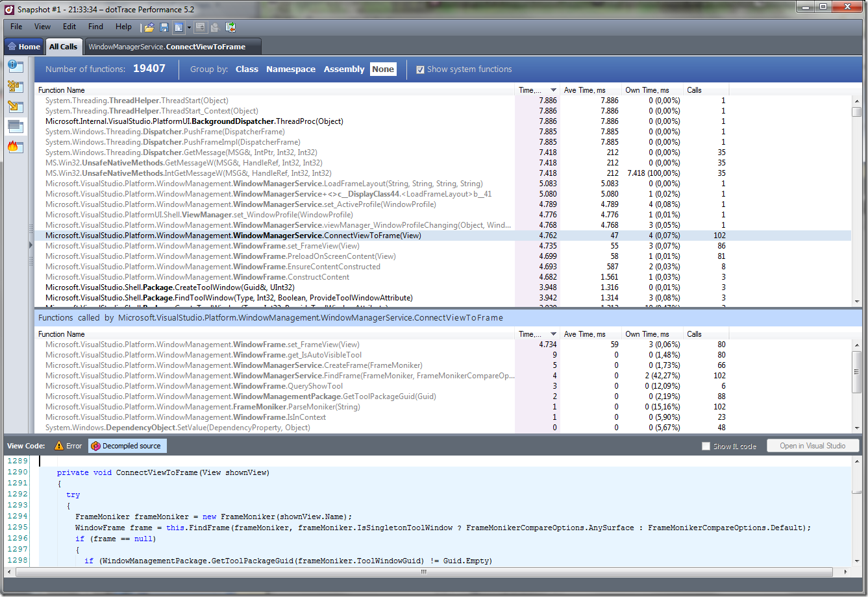The width and height of the screenshot is (868, 597).
Task: Select the WindowManagerService.ConnectViewToFrame(View) row
Action: pyautogui.click(x=443, y=236)
